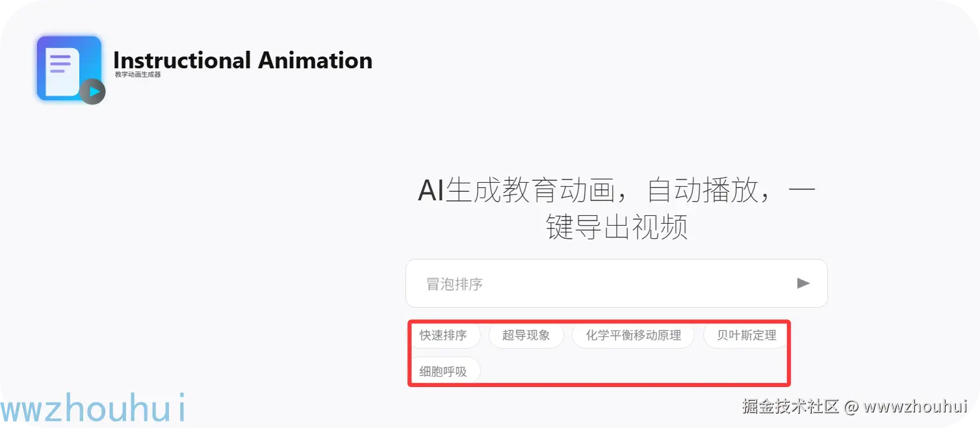Click the word Animation in the header title
The height and width of the screenshot is (428, 980).
click(315, 60)
